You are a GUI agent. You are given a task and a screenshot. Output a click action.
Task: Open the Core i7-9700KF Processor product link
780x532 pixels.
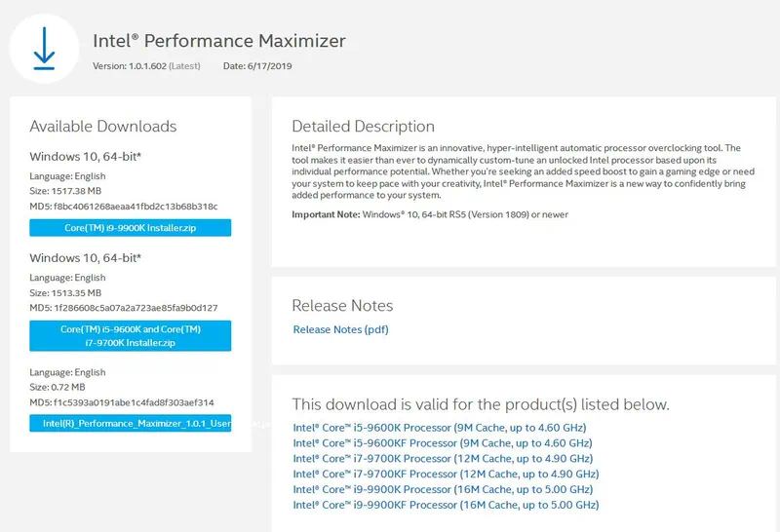tap(446, 474)
